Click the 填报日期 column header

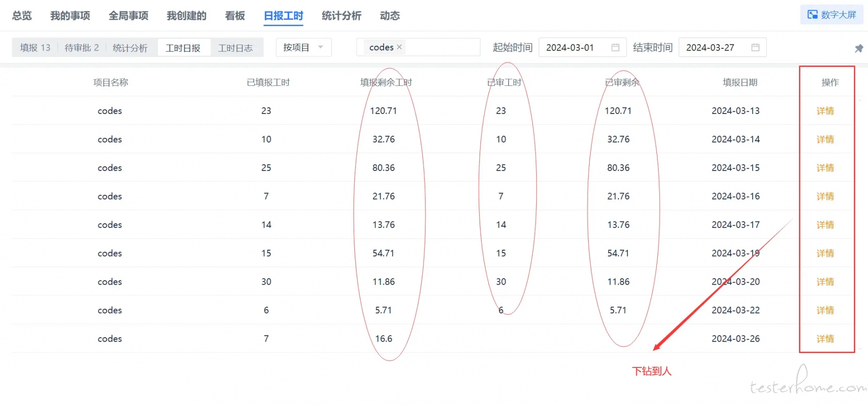740,82
